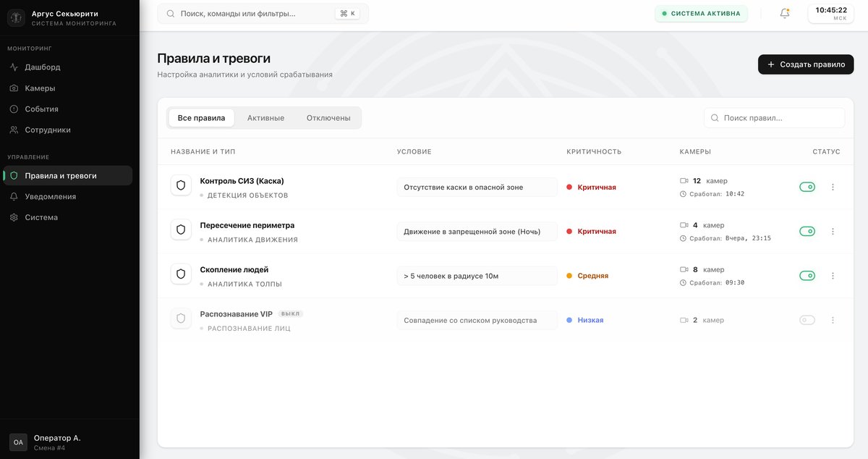Expand actions menu for Распознавание VIP rule
The image size is (868, 459).
click(x=833, y=320)
